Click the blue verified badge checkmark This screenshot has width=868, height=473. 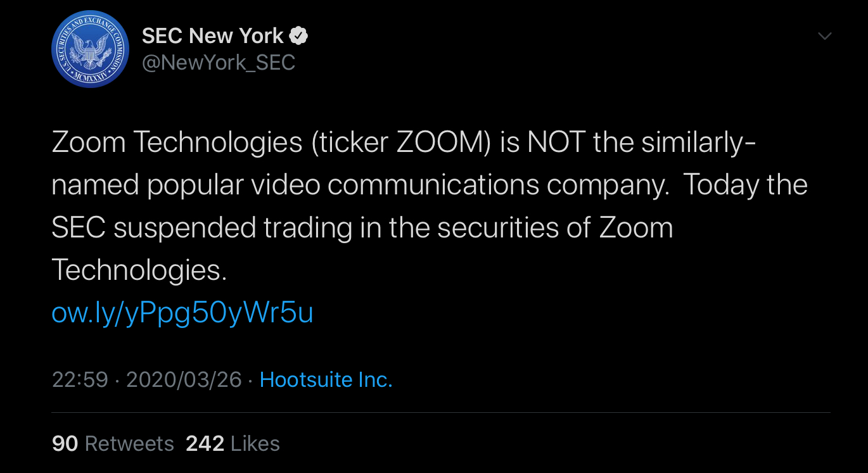298,36
